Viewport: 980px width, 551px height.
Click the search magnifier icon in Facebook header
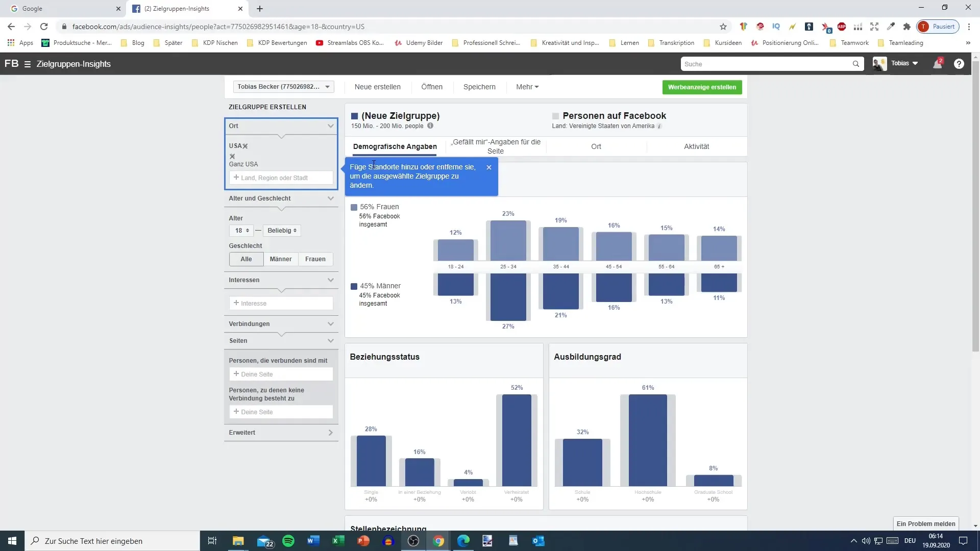(x=856, y=64)
